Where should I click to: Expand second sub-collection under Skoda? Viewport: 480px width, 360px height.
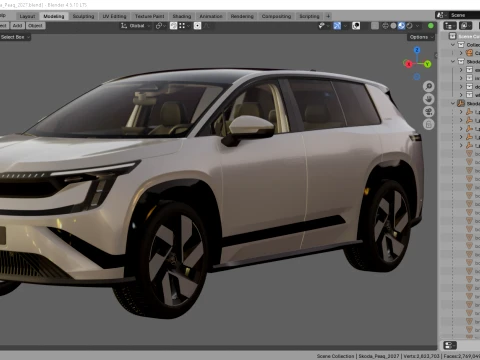(x=461, y=78)
